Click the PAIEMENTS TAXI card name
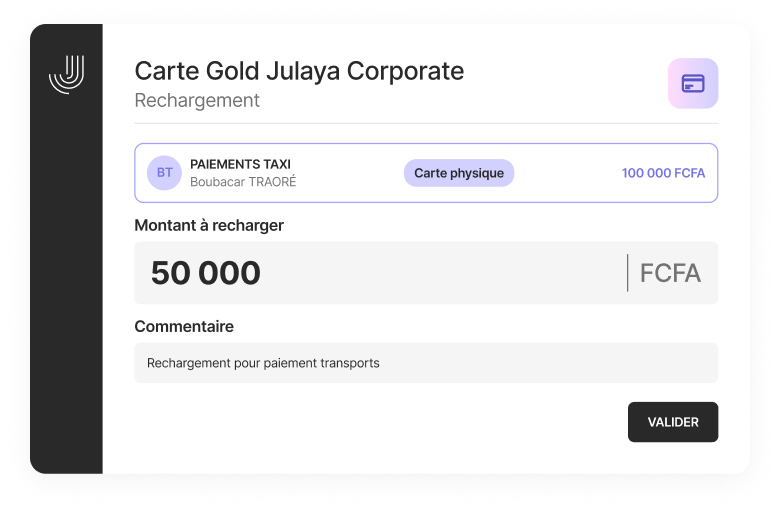This screenshot has width=780, height=510. (240, 164)
